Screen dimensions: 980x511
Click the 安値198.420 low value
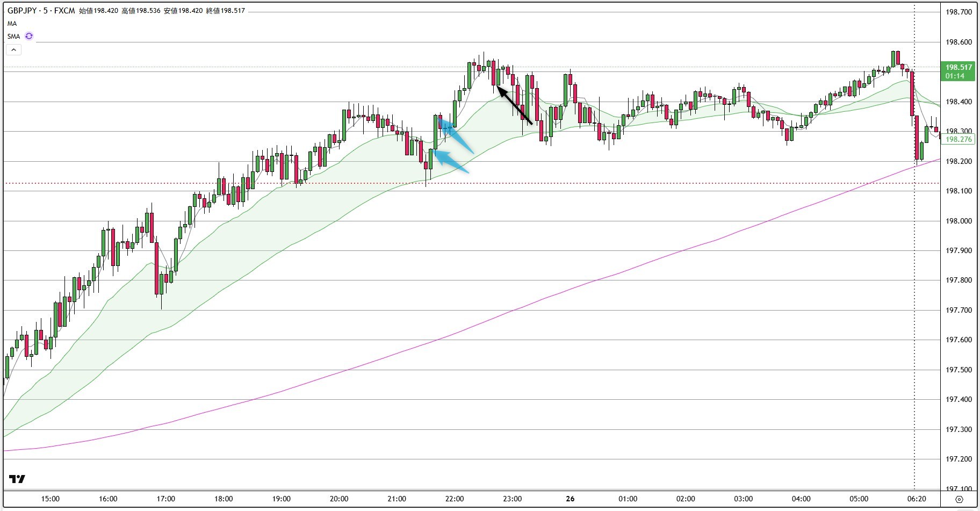(x=183, y=11)
